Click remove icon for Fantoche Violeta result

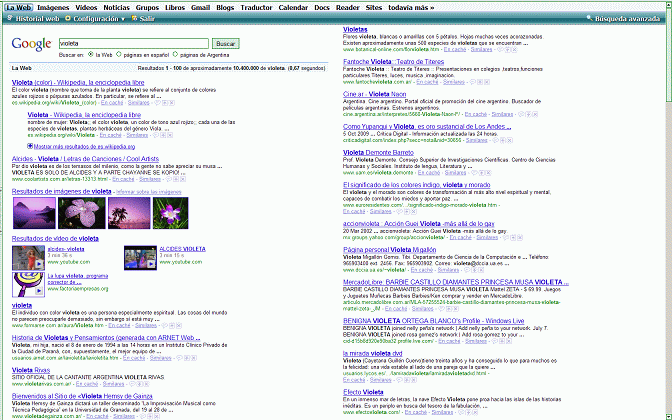pyautogui.click(x=487, y=82)
